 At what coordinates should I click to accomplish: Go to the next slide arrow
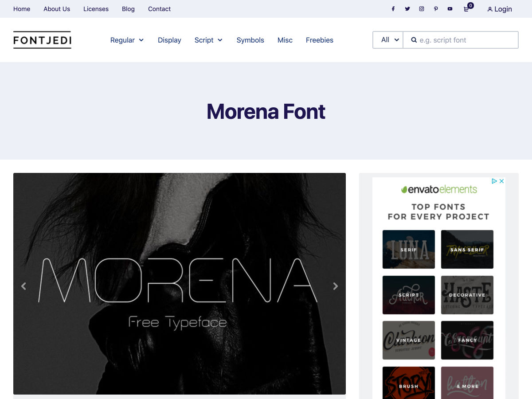[x=336, y=286]
